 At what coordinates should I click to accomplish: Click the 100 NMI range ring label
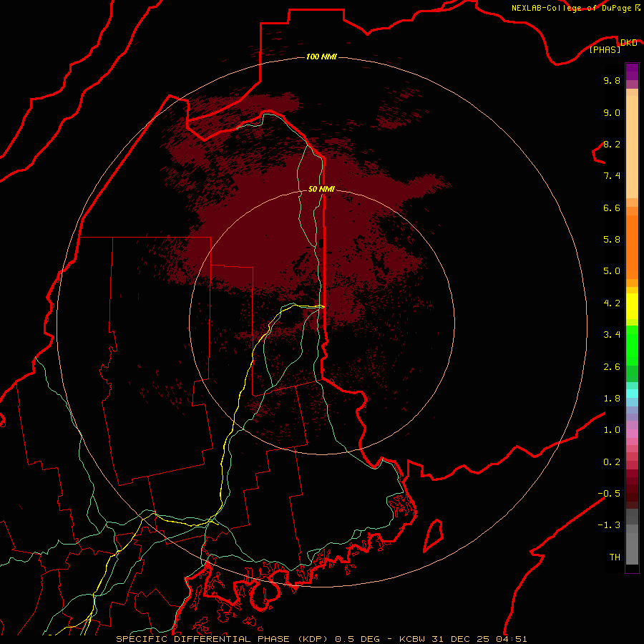(321, 57)
